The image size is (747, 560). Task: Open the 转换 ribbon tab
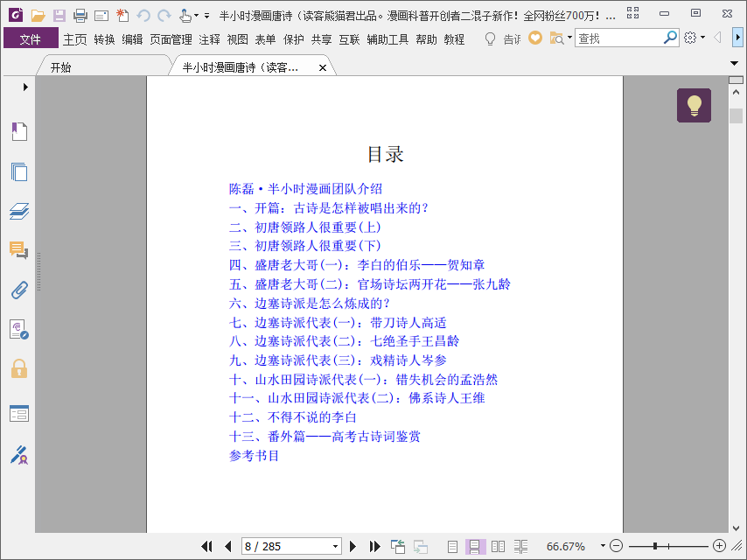104,39
